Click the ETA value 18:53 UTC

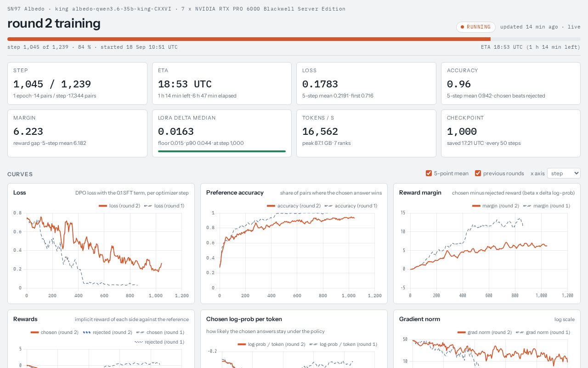[x=185, y=84]
